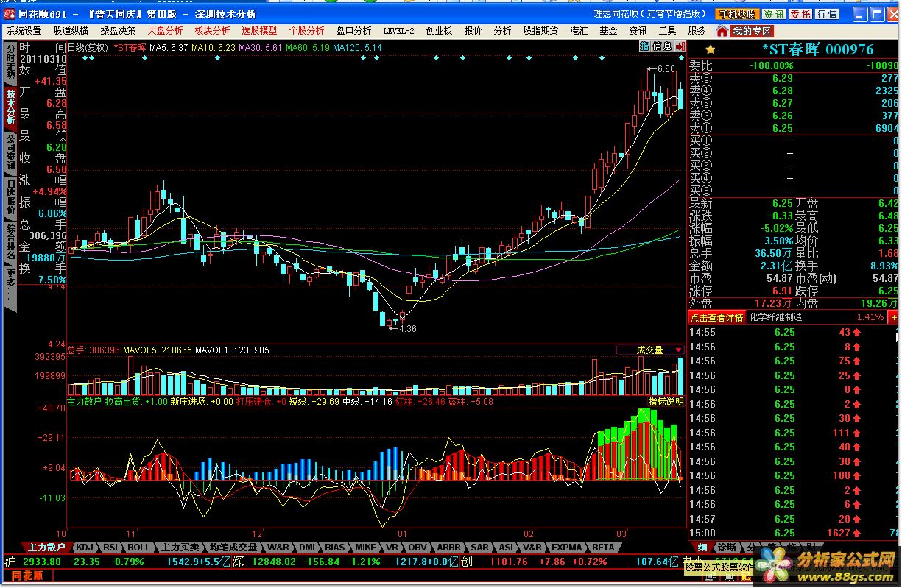Open 大盘分析 menu

[165, 31]
